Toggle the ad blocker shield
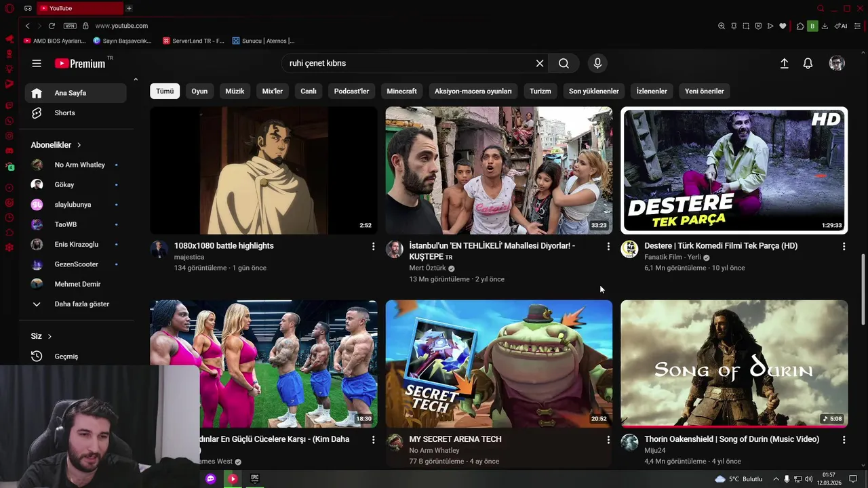The height and width of the screenshot is (488, 868). pos(758,26)
